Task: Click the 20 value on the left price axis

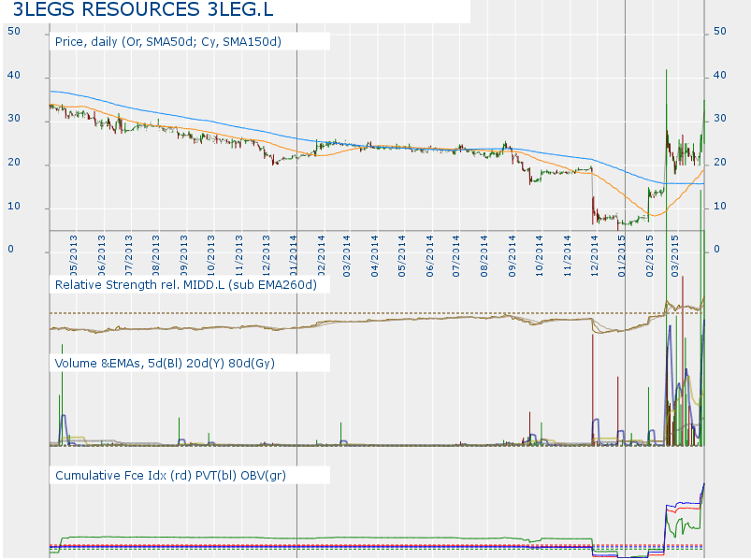Action: click(x=14, y=163)
